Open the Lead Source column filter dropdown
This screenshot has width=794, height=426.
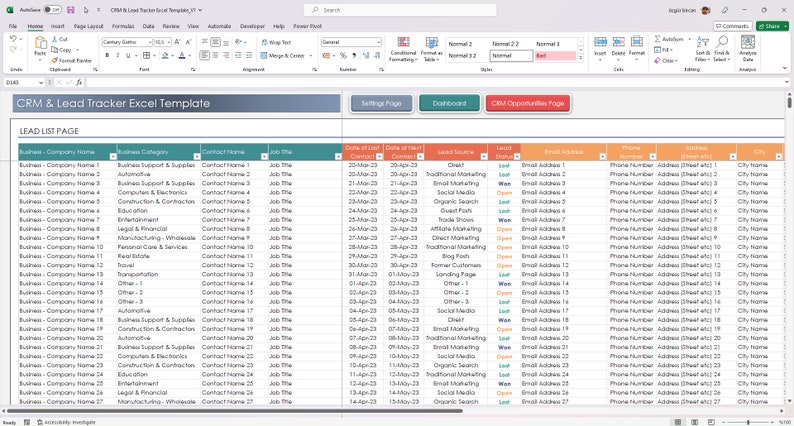pos(484,157)
